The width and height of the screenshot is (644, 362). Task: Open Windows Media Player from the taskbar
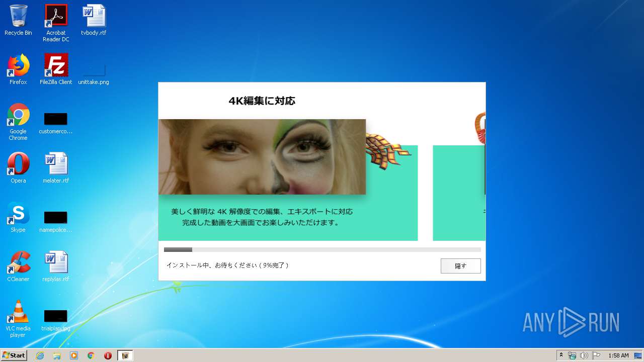pos(74,355)
